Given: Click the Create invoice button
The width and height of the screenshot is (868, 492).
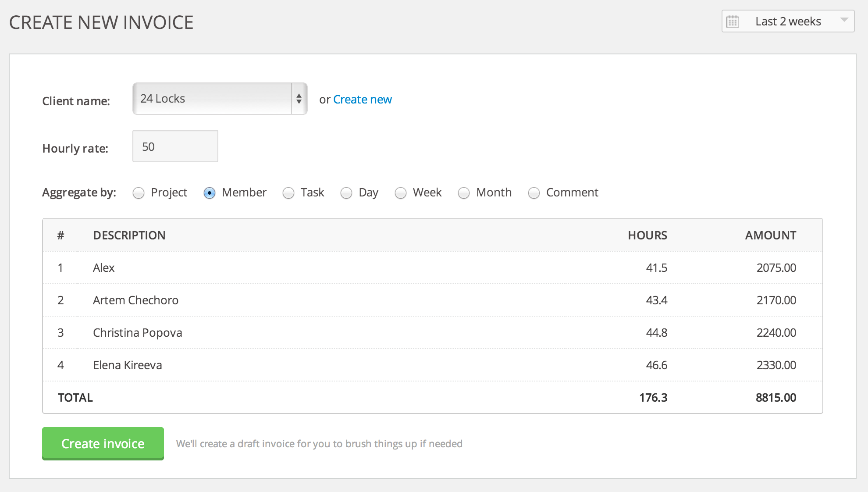Looking at the screenshot, I should coord(102,442).
